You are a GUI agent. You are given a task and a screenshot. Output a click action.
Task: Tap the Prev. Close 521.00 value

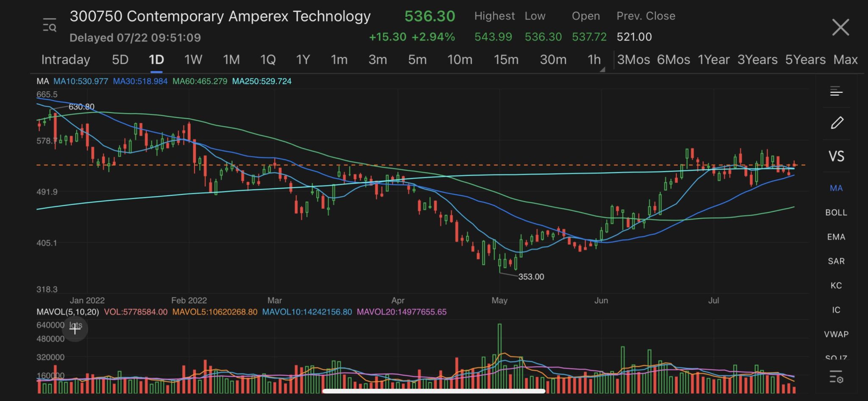[634, 37]
